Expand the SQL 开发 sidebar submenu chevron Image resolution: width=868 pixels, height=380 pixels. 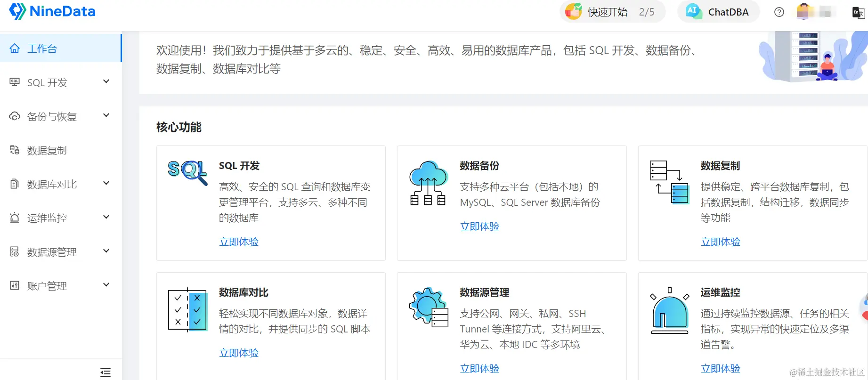click(x=106, y=81)
